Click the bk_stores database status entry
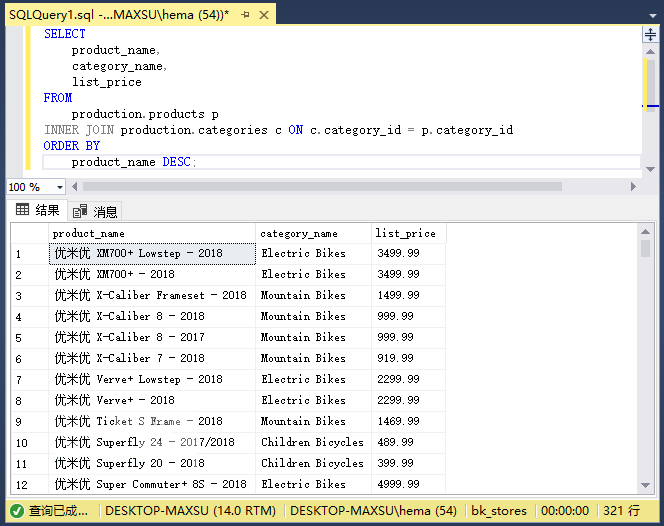664x526 pixels. (499, 511)
